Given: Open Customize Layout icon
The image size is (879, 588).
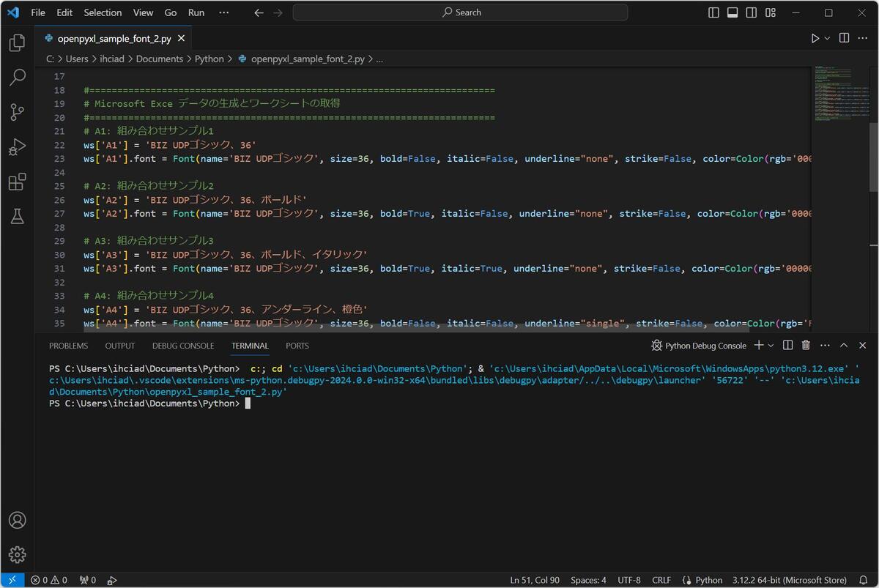Looking at the screenshot, I should 771,12.
